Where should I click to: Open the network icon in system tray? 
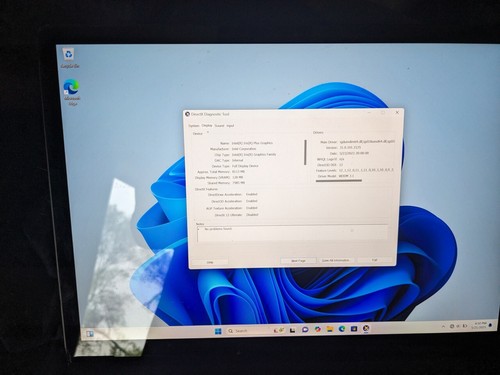(452, 326)
